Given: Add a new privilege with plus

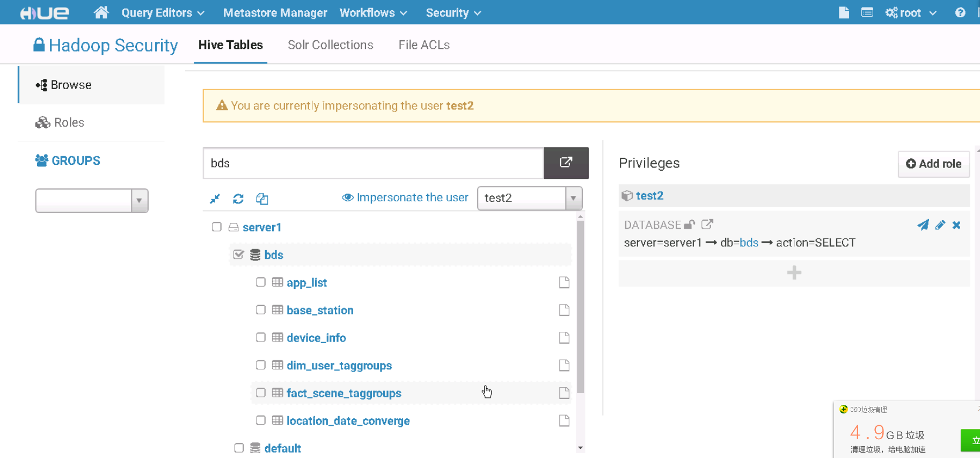Looking at the screenshot, I should [794, 273].
